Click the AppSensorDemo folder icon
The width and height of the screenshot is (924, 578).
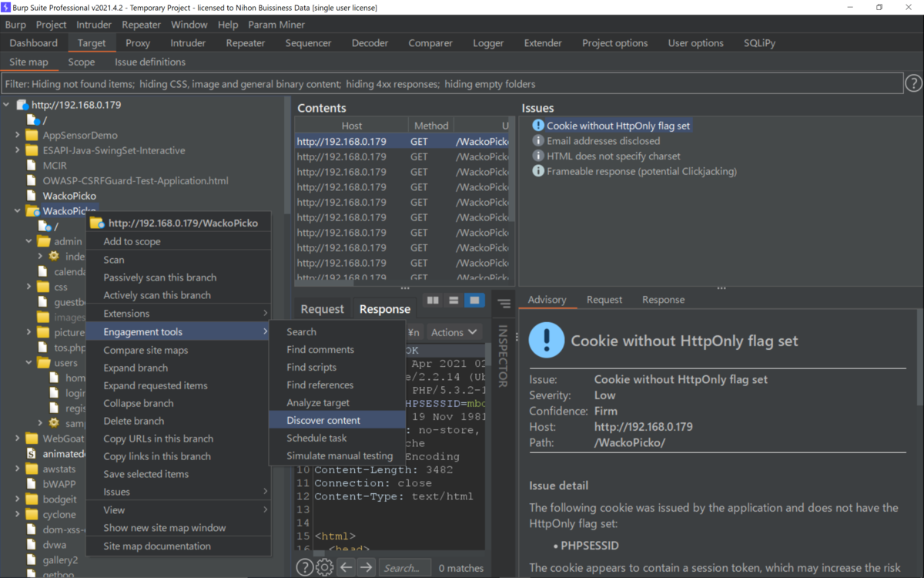[x=32, y=135]
